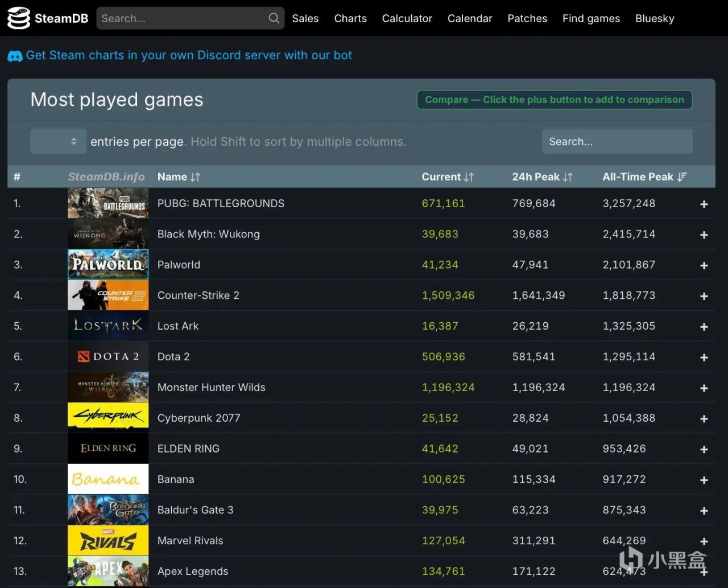Open the Bluesky link in navigation
728x588 pixels.
coord(655,18)
